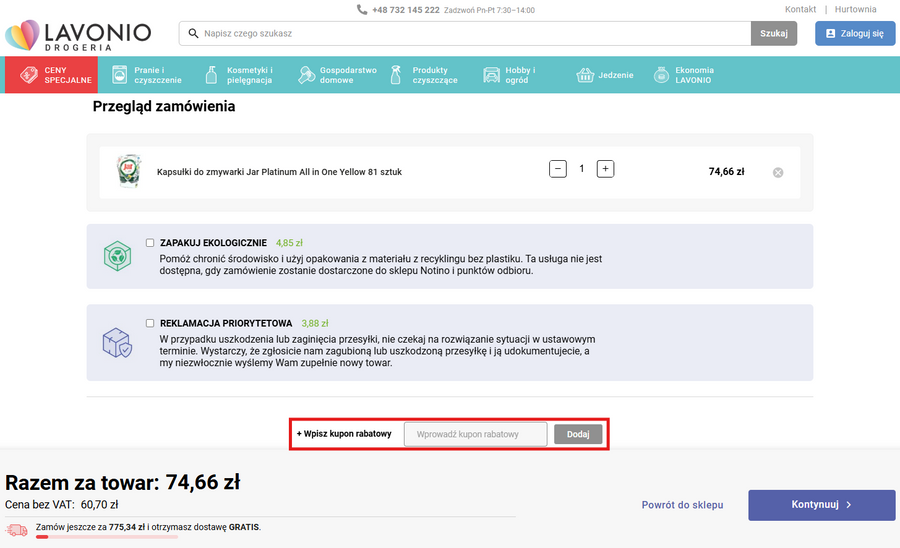Increase product quantity with plus button
This screenshot has height=548, width=900.
click(x=605, y=169)
